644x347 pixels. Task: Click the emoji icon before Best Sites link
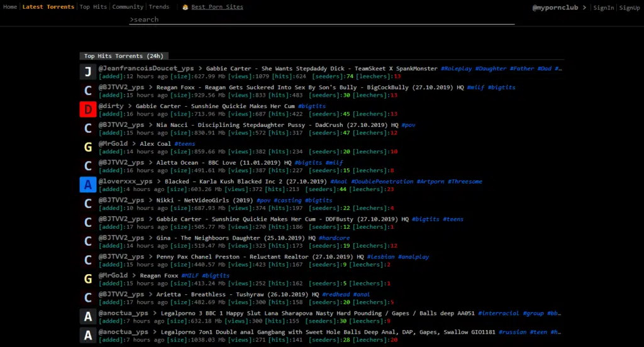[186, 7]
